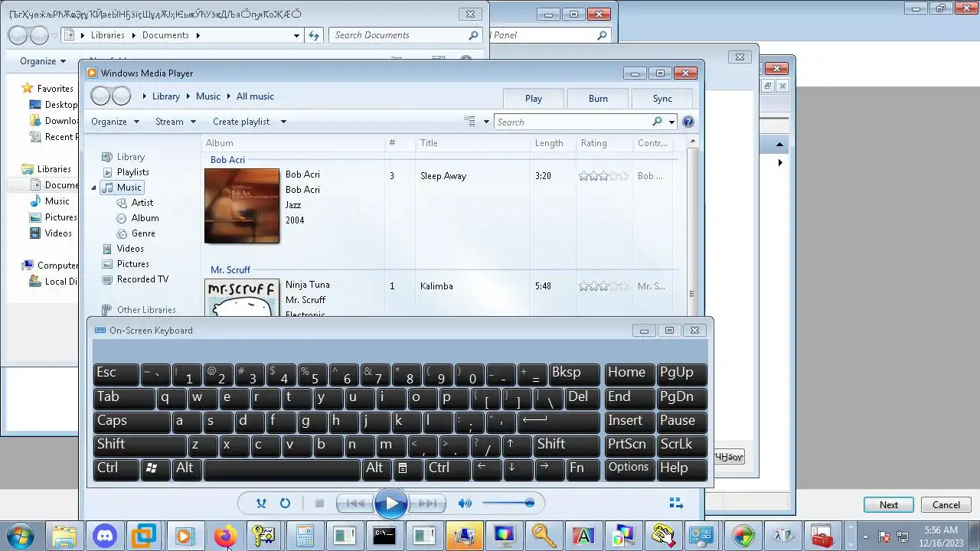Open Organize menu in Explorer window
Viewport: 980px width, 551px height.
[43, 61]
